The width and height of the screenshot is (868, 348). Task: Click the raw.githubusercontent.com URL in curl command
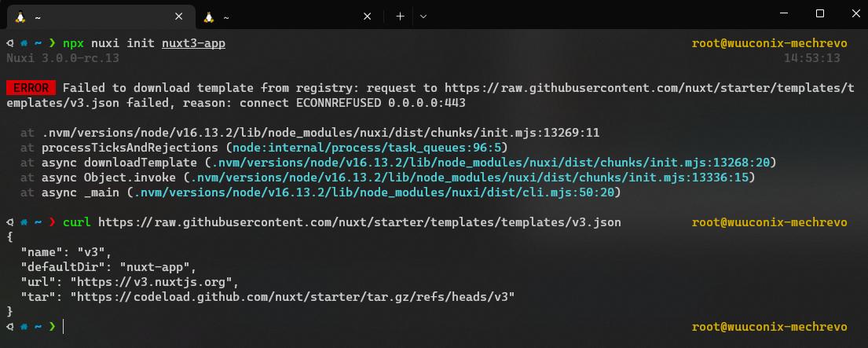pyautogui.click(x=360, y=222)
